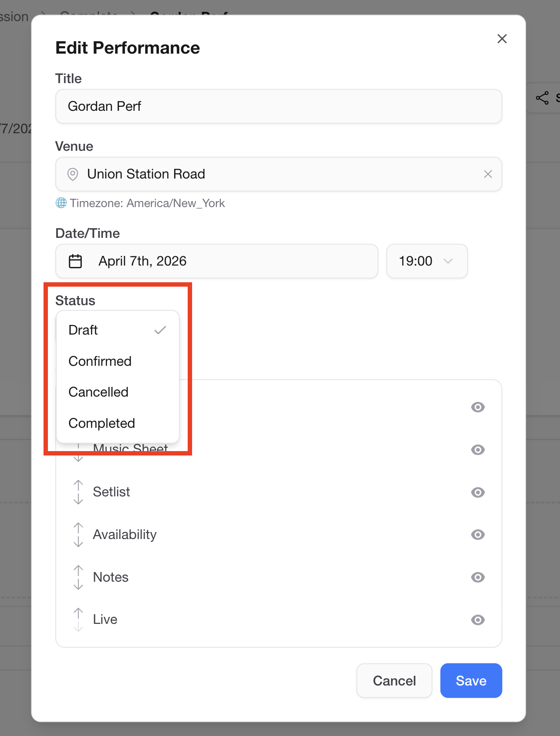Screen dimensions: 560x736
Task: Open the 19:00 time dropdown
Action: click(426, 261)
